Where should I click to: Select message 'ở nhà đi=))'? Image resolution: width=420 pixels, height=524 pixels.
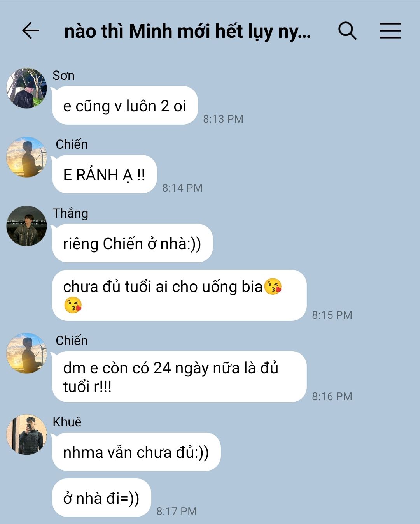pyautogui.click(x=101, y=498)
